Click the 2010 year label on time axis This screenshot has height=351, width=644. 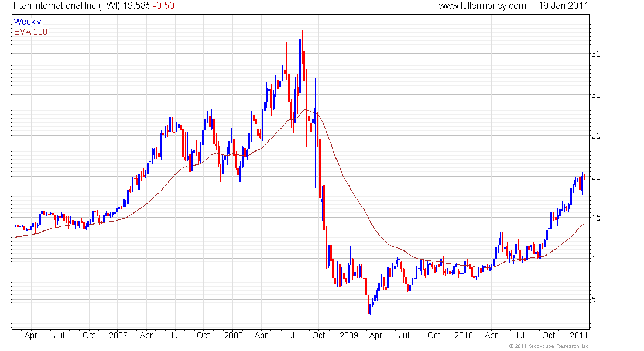pos(464,335)
